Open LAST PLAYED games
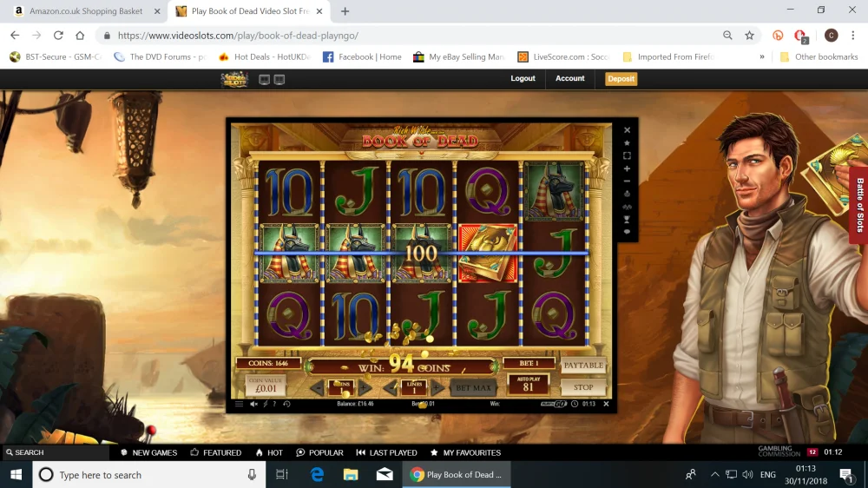Image resolution: width=868 pixels, height=488 pixels. (386, 452)
